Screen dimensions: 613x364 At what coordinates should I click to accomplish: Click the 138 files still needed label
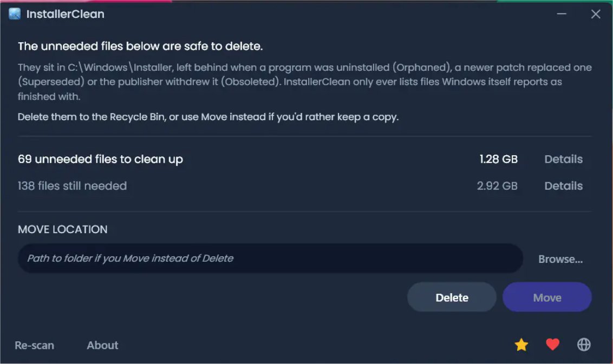tap(73, 186)
